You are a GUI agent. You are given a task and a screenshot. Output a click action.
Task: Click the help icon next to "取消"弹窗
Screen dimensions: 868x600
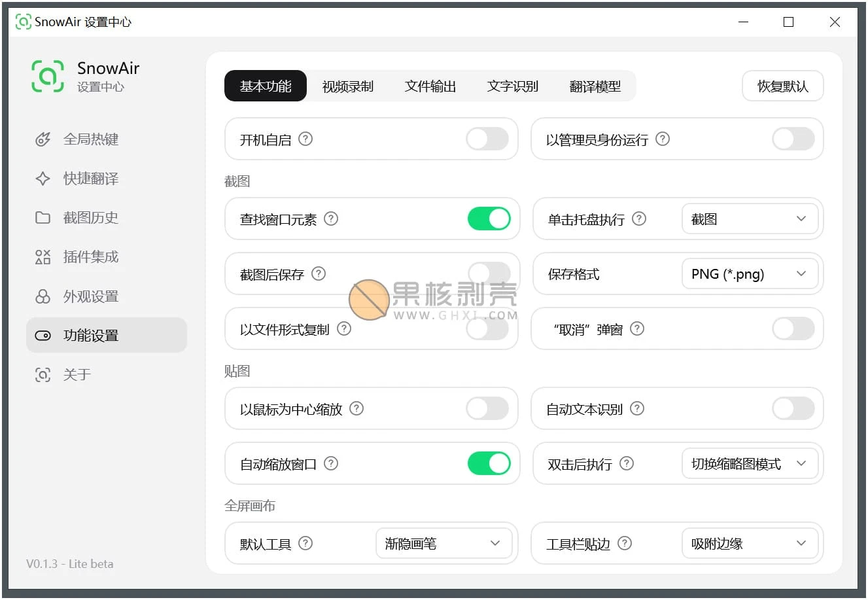coord(637,328)
